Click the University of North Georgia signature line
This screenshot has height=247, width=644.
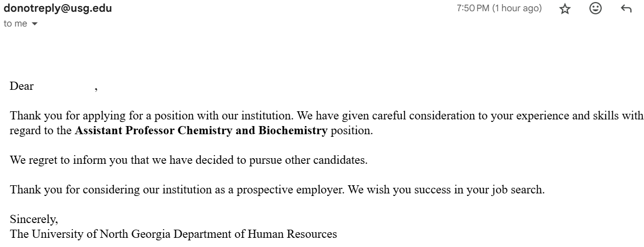point(173,234)
